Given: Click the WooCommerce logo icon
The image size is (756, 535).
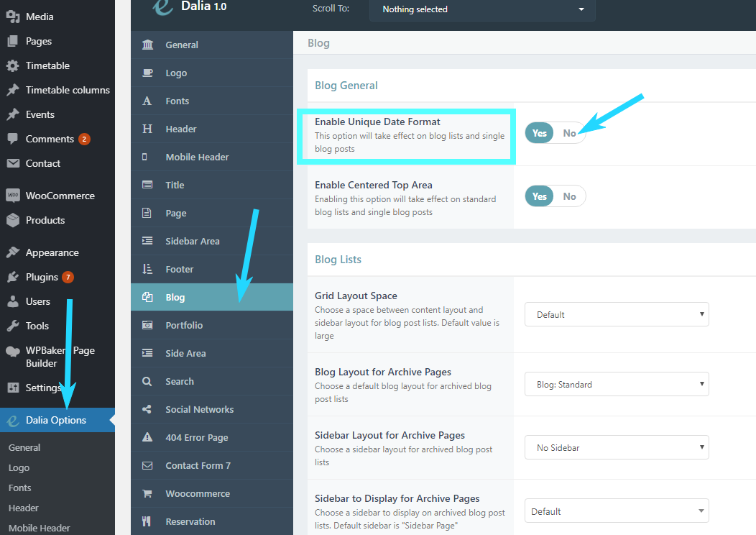Looking at the screenshot, I should (13, 196).
